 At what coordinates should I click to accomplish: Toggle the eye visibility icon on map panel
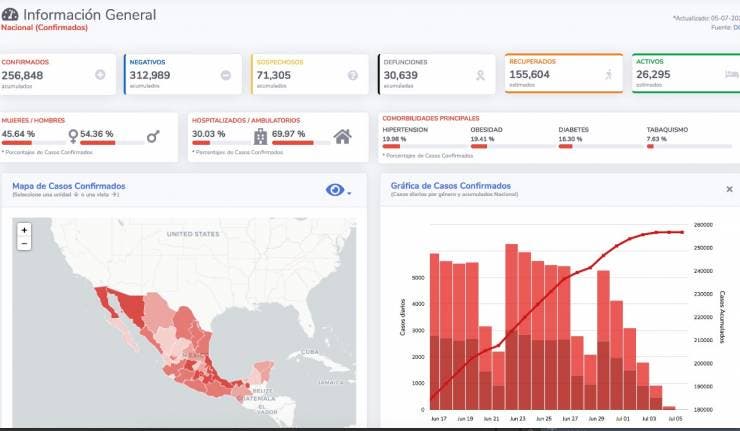(335, 190)
